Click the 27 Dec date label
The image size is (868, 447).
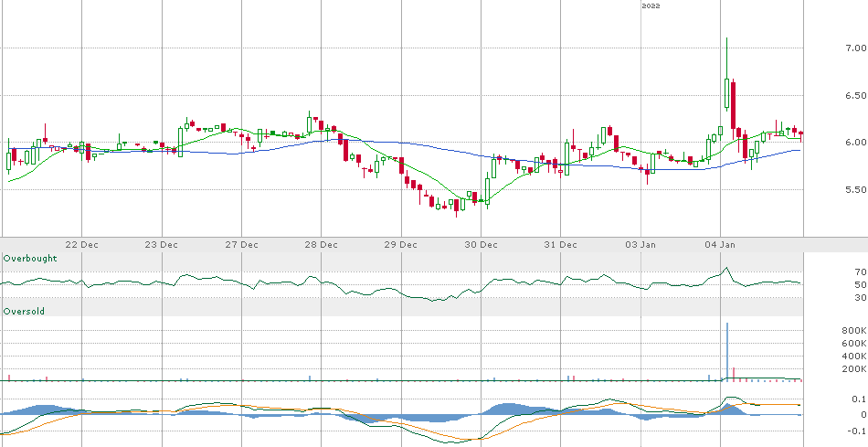242,244
